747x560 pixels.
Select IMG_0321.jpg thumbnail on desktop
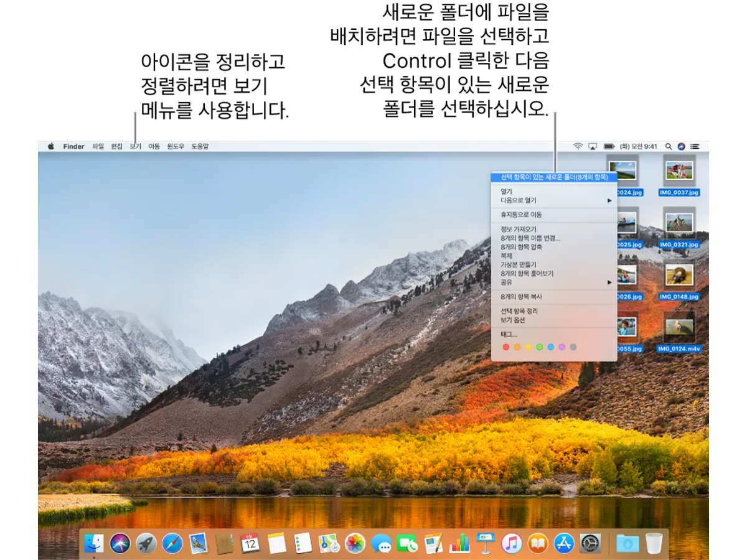(679, 223)
